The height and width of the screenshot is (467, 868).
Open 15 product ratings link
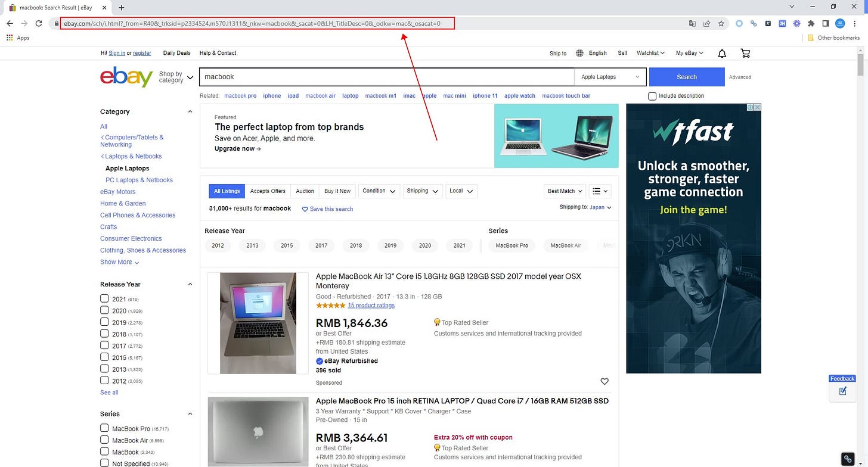(x=371, y=306)
